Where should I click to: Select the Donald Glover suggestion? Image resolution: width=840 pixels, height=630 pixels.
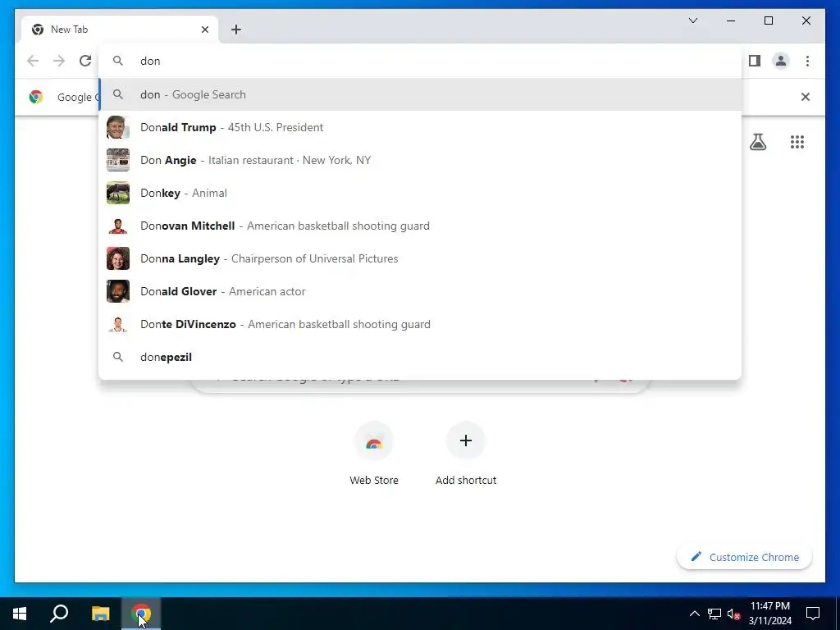(421, 291)
